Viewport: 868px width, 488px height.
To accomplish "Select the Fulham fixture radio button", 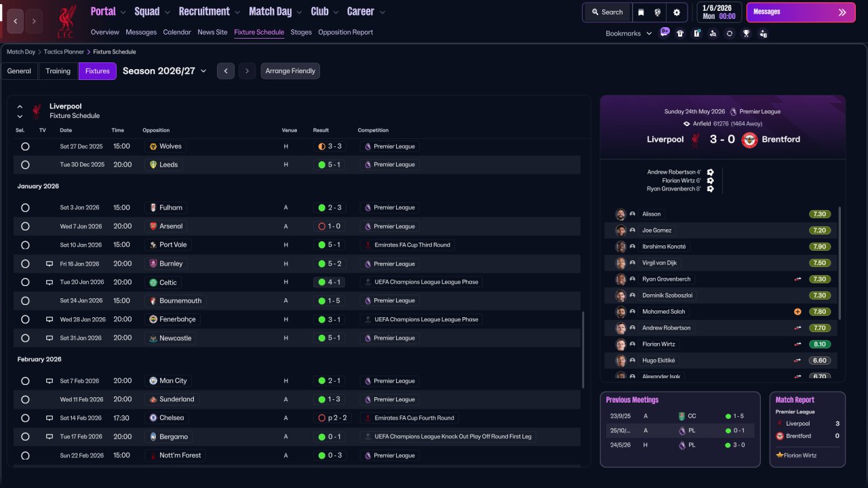I will tap(25, 208).
